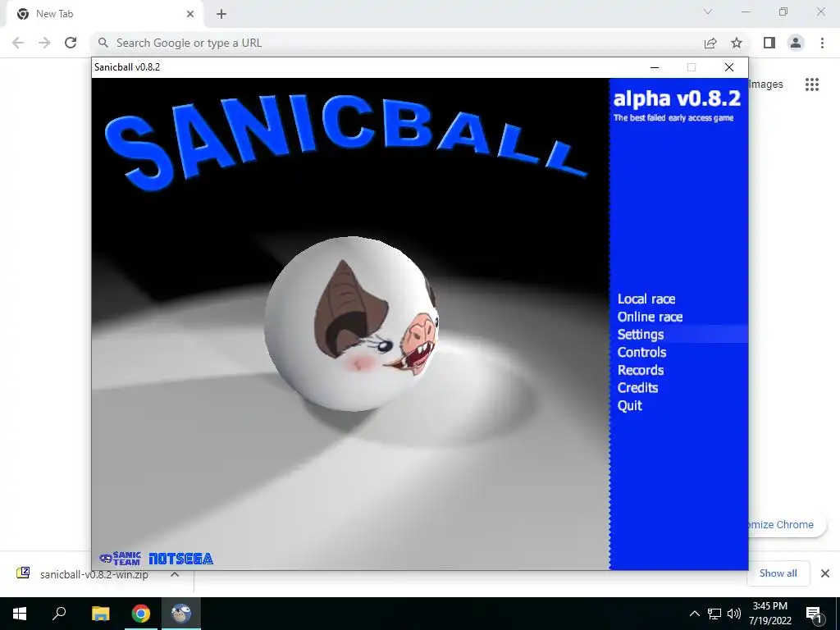Click the Chrome forward arrow
Viewport: 840px width, 630px height.
click(x=44, y=43)
